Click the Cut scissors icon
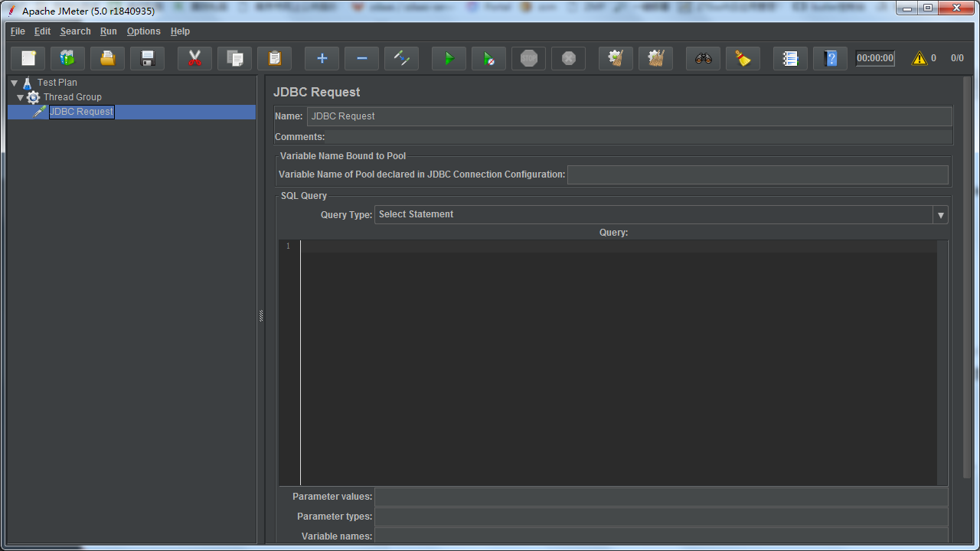Viewport: 980px width, 551px height. coord(195,58)
